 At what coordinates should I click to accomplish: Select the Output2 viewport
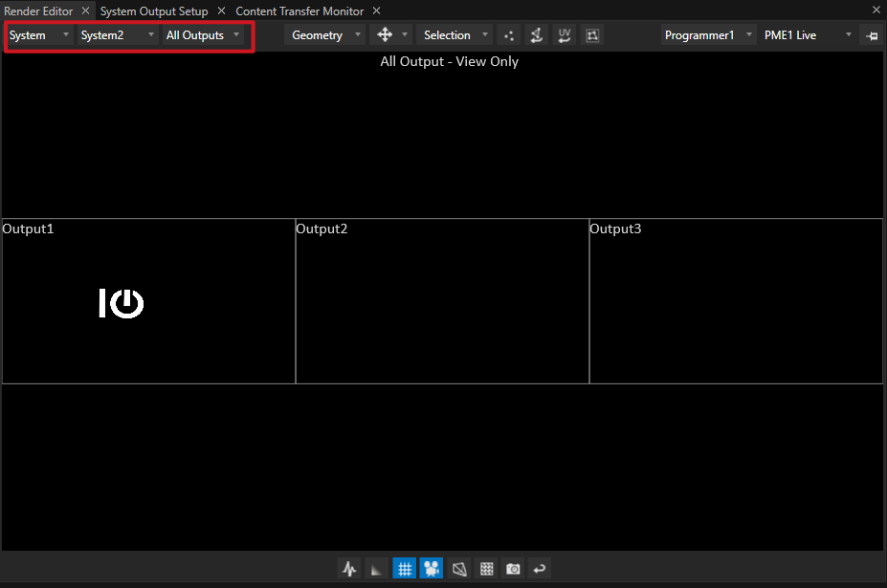point(442,301)
